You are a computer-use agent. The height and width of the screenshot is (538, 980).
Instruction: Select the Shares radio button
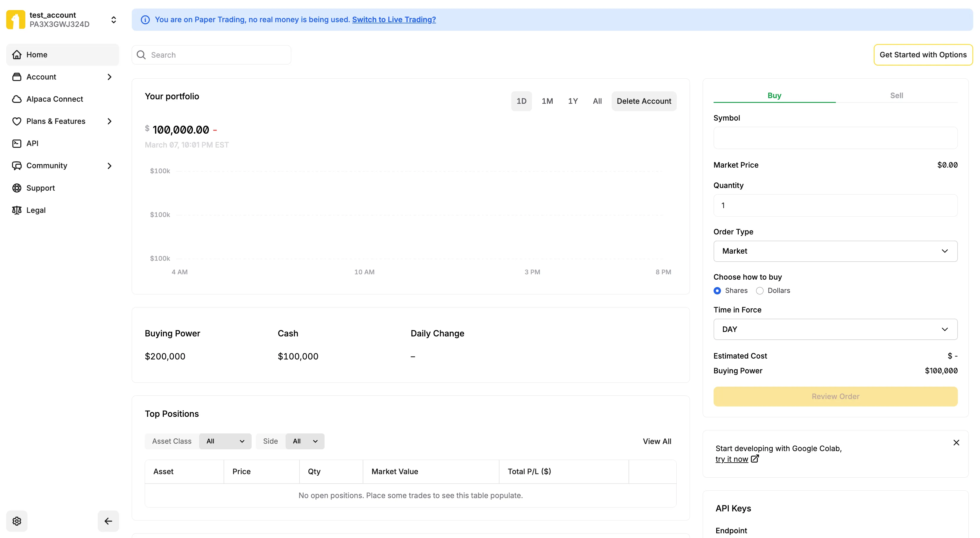click(717, 290)
